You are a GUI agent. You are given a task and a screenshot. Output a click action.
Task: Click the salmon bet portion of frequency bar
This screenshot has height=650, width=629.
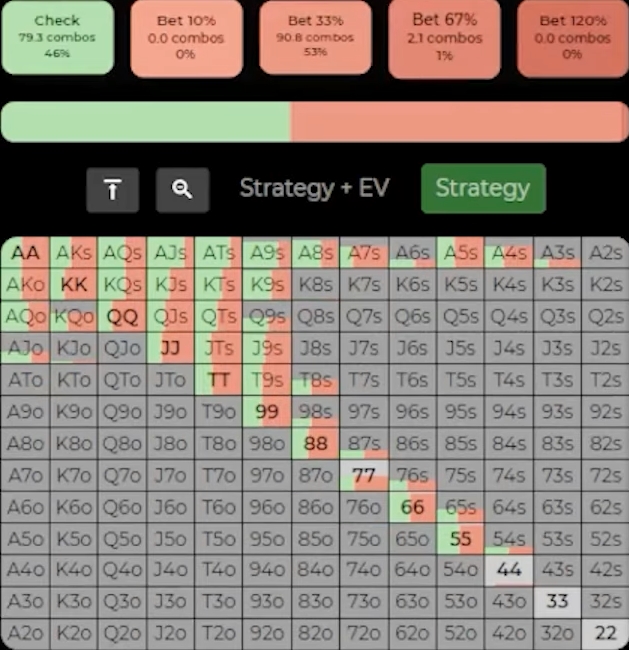(458, 121)
